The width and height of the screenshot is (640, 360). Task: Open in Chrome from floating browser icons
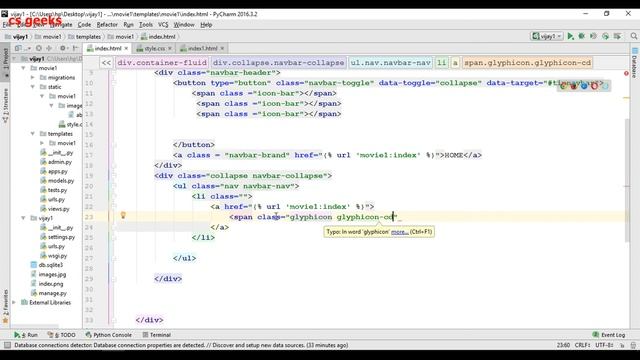click(563, 86)
